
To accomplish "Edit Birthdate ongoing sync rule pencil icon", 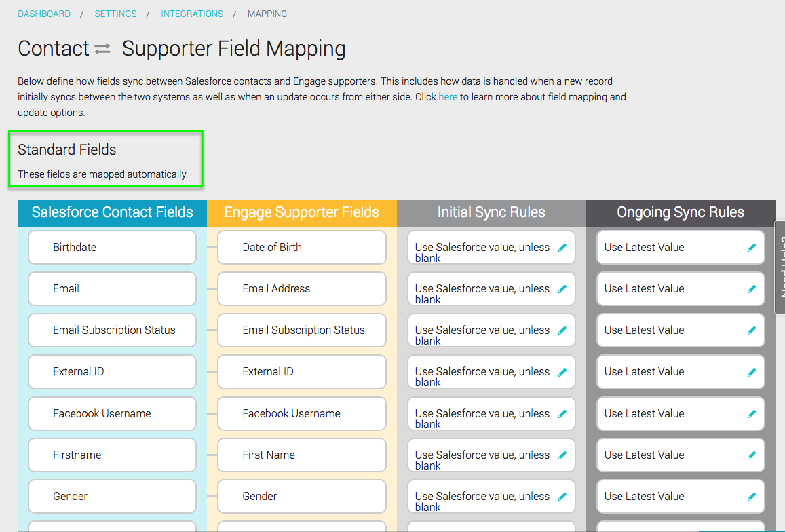I will 752,248.
